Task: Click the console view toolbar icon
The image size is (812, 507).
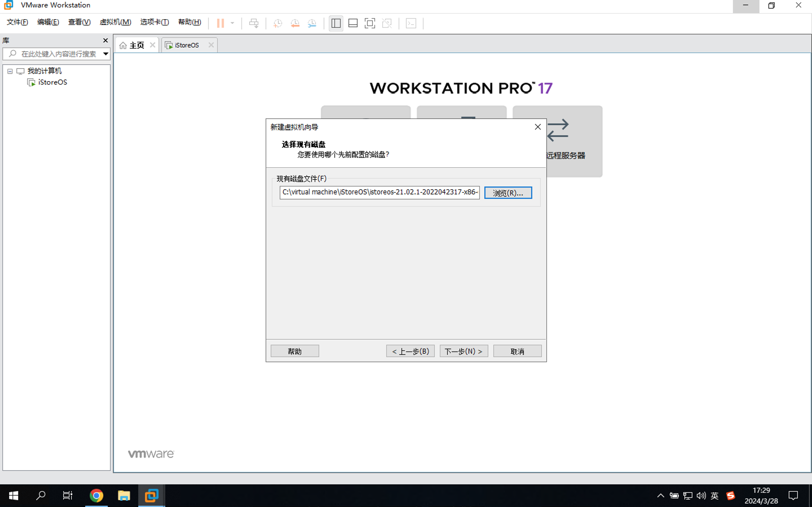Action: tap(411, 23)
